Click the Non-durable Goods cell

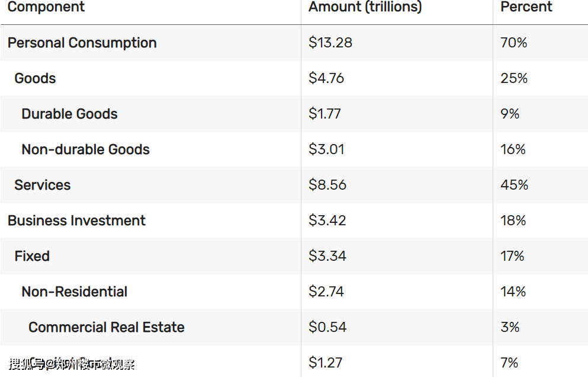pos(85,149)
